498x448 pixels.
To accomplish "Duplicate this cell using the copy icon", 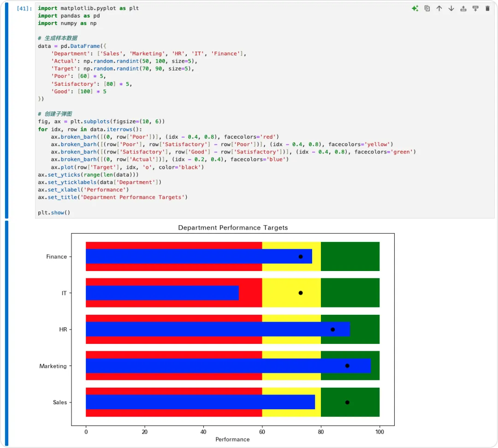I will click(x=427, y=9).
